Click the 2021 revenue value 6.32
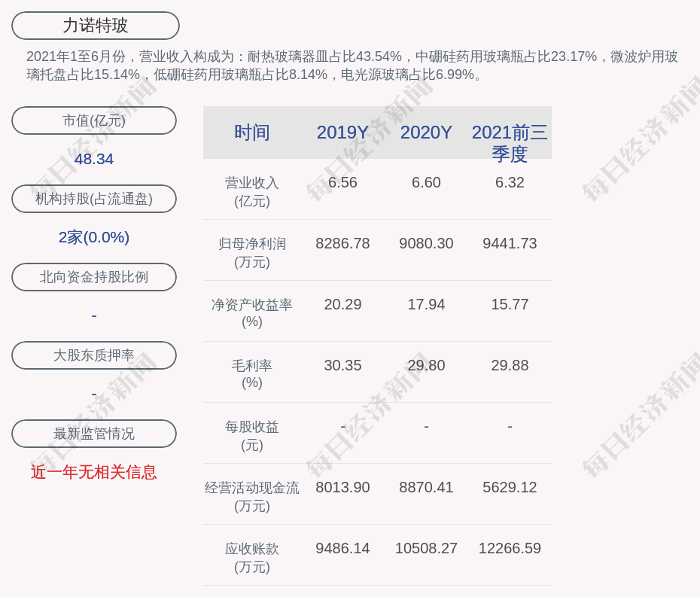The image size is (700, 597). click(510, 183)
